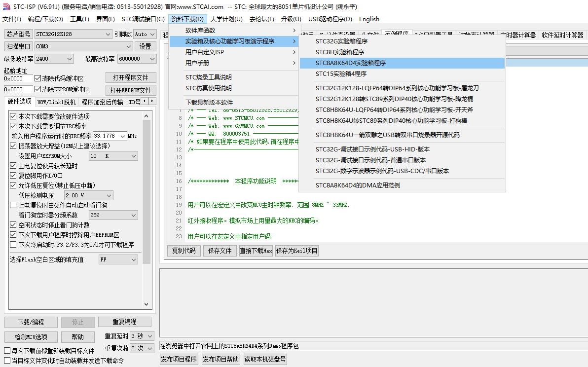
Task: Click status text 在浏览器中打开官网上的STC8A8K64D4系列Demo程序包
Action: coord(229,346)
